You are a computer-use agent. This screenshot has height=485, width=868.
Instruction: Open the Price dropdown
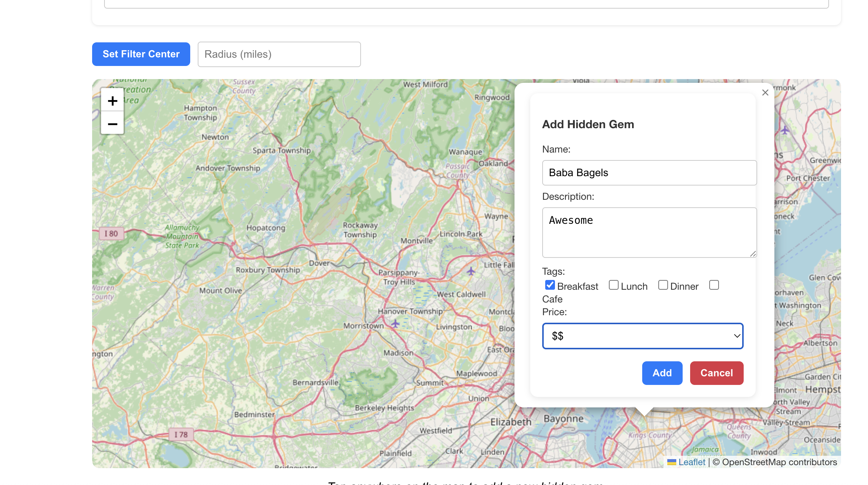643,336
